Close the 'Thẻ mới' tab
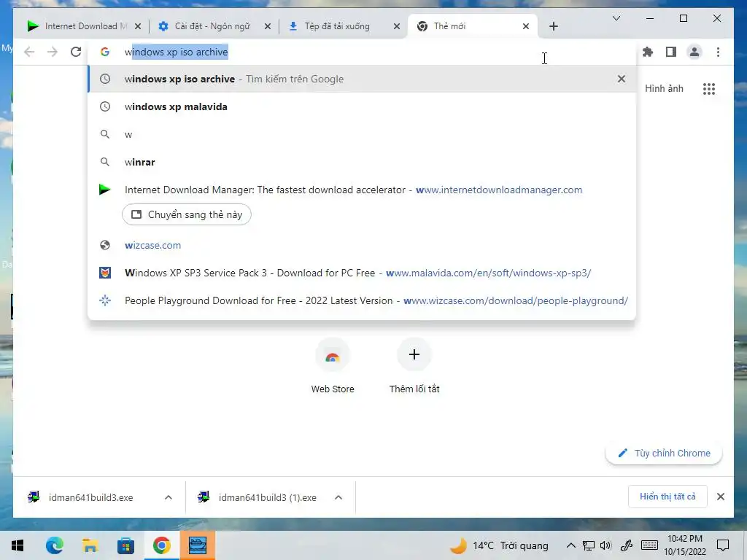 (526, 26)
